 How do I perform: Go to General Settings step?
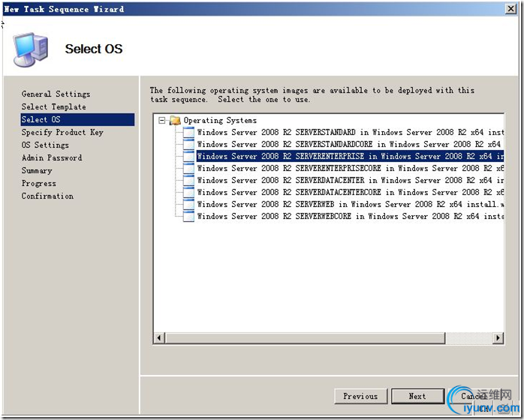click(x=56, y=94)
